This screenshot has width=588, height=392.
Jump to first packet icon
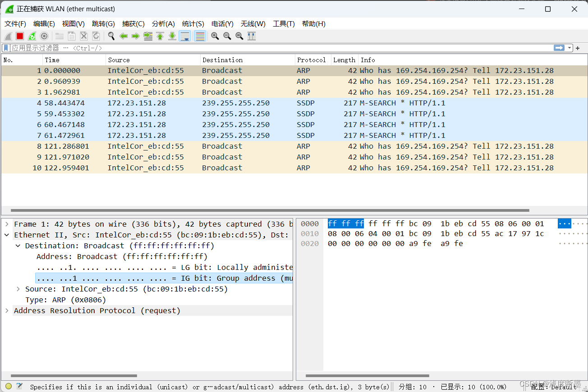pyautogui.click(x=160, y=36)
